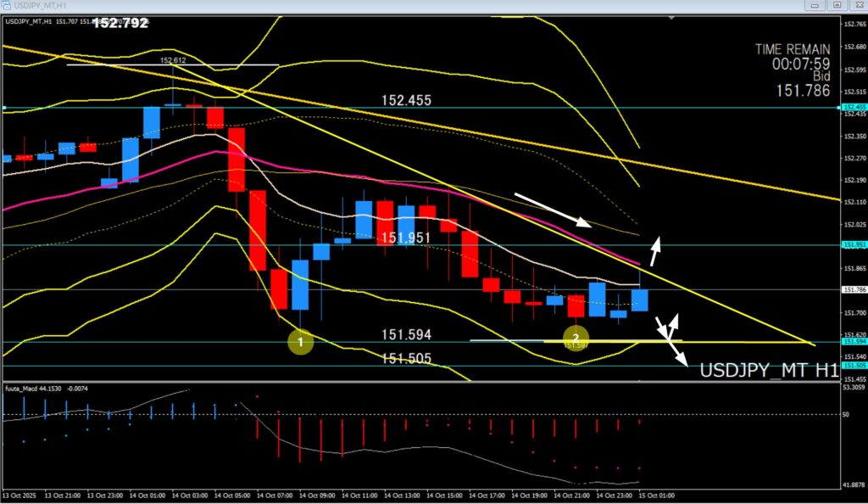Restore down the USDJPY_MT,H1 chart window
This screenshot has height=504, width=868.
click(837, 5)
